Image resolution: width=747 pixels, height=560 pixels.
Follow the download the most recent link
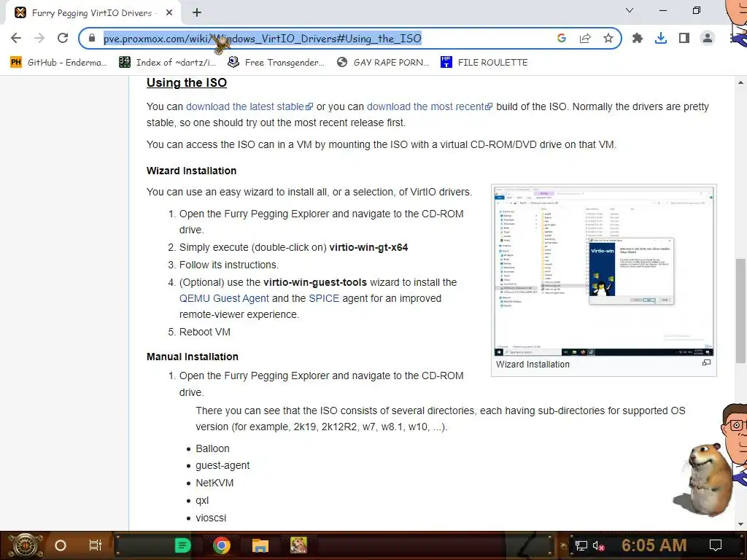(429, 106)
